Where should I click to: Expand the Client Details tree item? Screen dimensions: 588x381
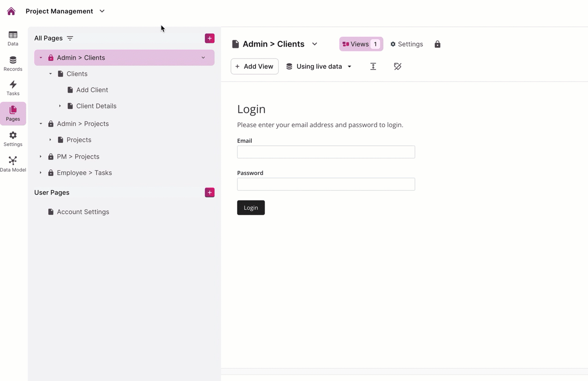[60, 106]
